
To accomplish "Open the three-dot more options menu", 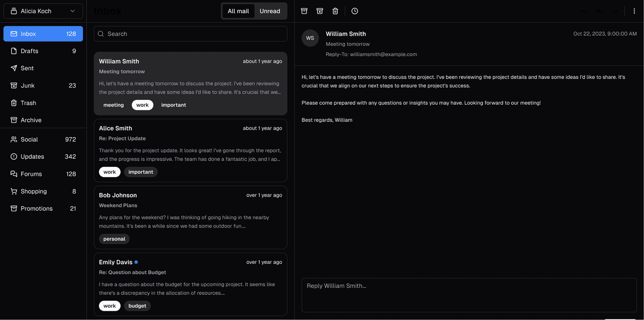I will (634, 11).
